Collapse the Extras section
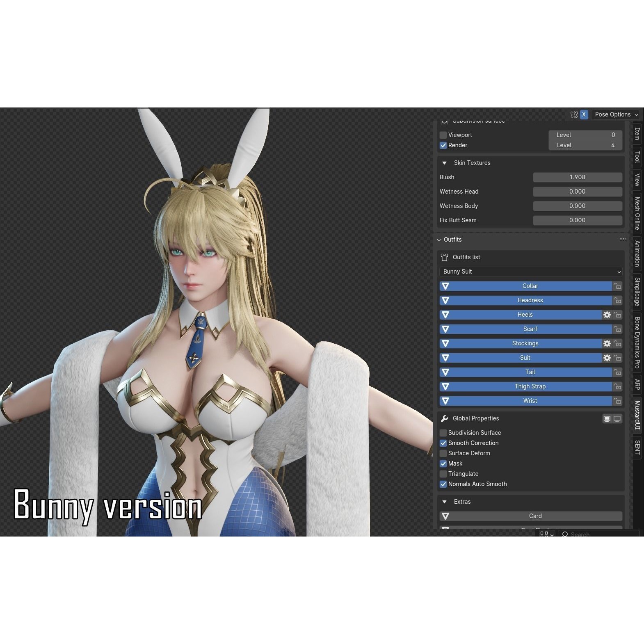This screenshot has width=644, height=644. click(x=444, y=502)
